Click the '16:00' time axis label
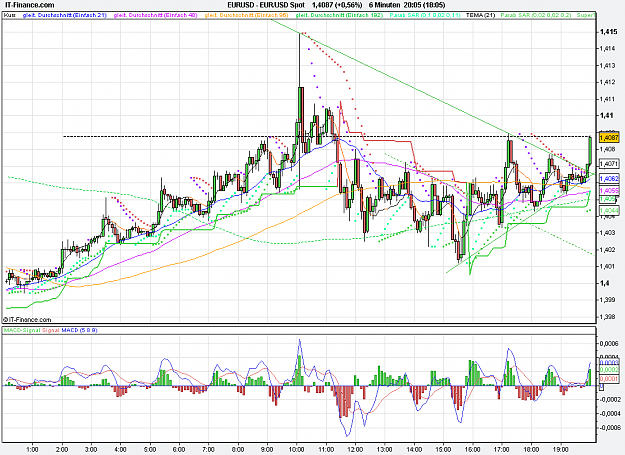 (x=472, y=449)
